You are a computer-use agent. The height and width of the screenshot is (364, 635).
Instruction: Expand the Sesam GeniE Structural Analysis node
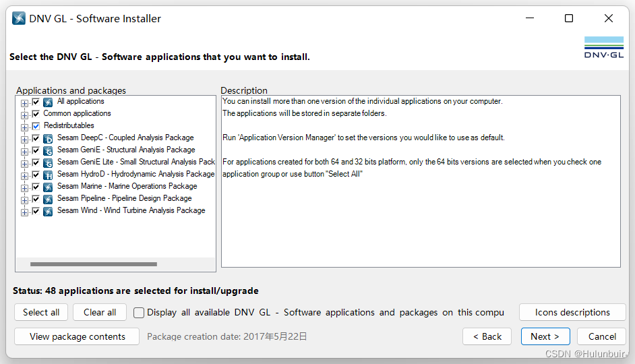point(25,152)
